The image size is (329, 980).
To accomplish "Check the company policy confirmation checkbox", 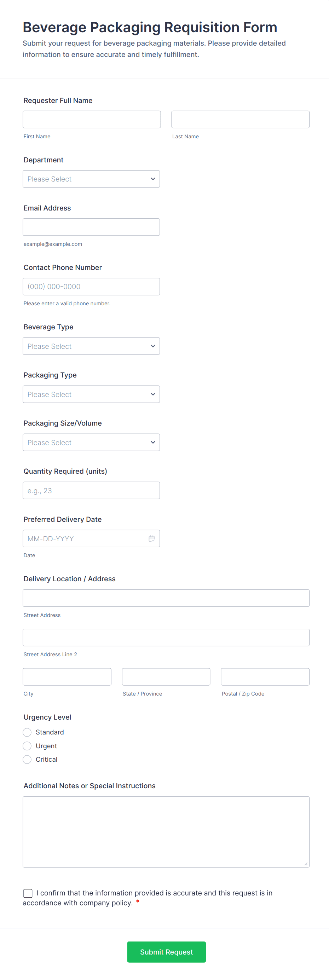I will click(28, 893).
